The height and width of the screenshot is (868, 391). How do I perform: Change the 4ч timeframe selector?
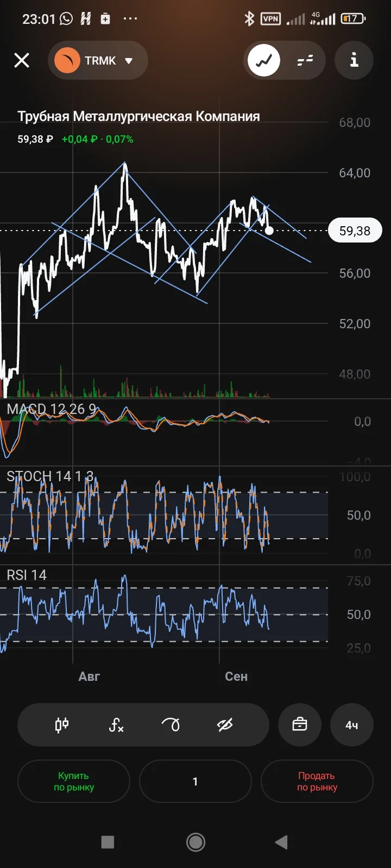(352, 725)
